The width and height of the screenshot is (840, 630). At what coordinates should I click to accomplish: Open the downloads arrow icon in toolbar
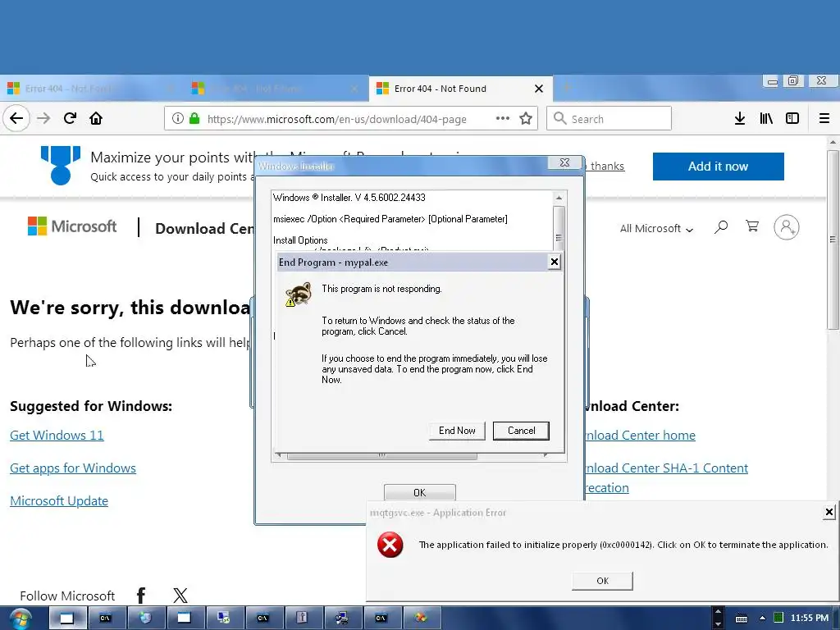click(740, 118)
